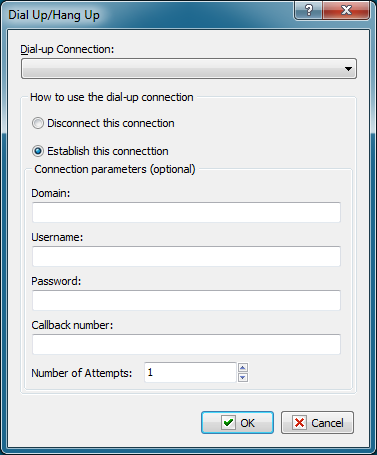Close the Dial Up/Hang Up dialog
Image resolution: width=377 pixels, height=455 pixels.
click(346, 11)
